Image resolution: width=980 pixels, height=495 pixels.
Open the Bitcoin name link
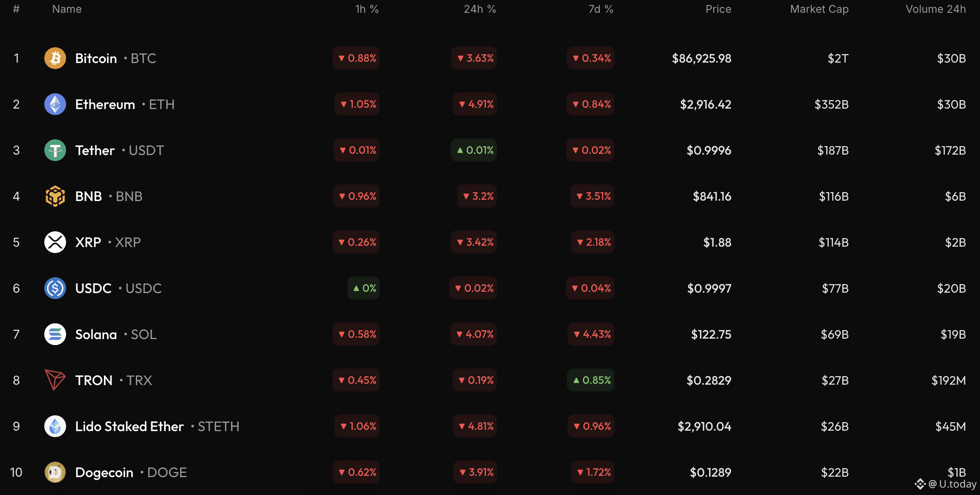tap(96, 58)
